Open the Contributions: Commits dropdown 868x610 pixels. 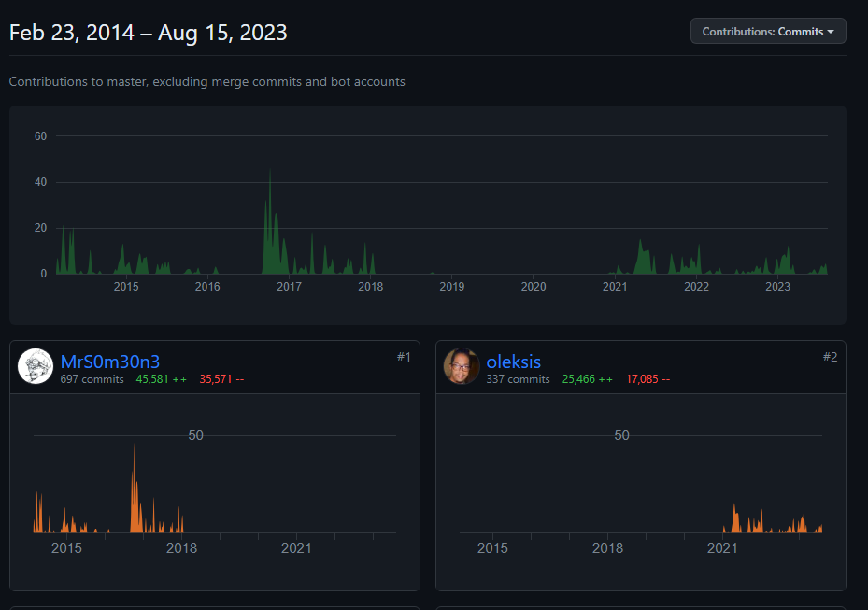click(768, 32)
